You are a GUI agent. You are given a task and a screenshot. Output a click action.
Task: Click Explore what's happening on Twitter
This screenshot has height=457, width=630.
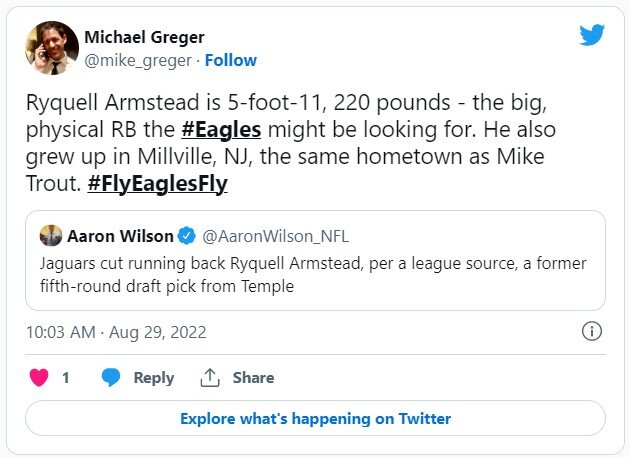[x=315, y=418]
